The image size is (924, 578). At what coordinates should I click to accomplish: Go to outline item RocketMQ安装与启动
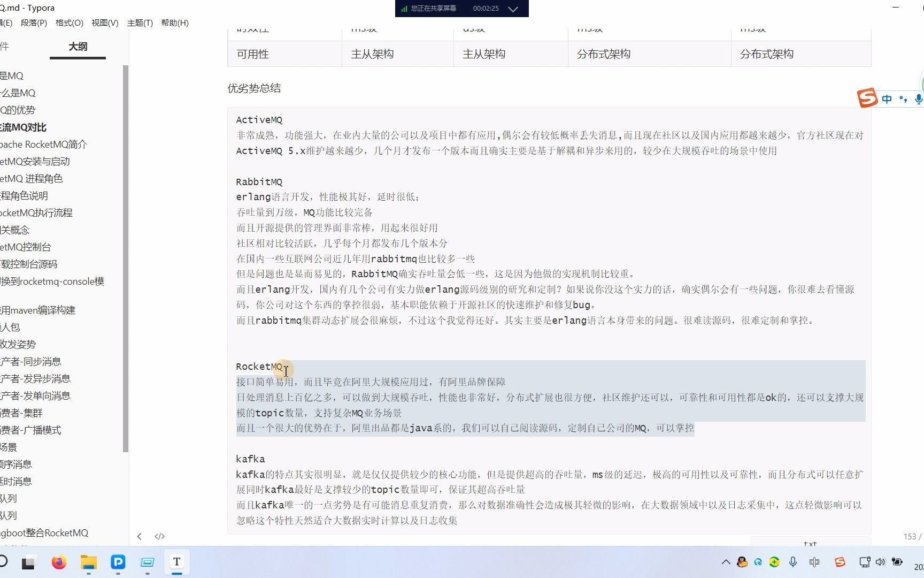click(35, 161)
